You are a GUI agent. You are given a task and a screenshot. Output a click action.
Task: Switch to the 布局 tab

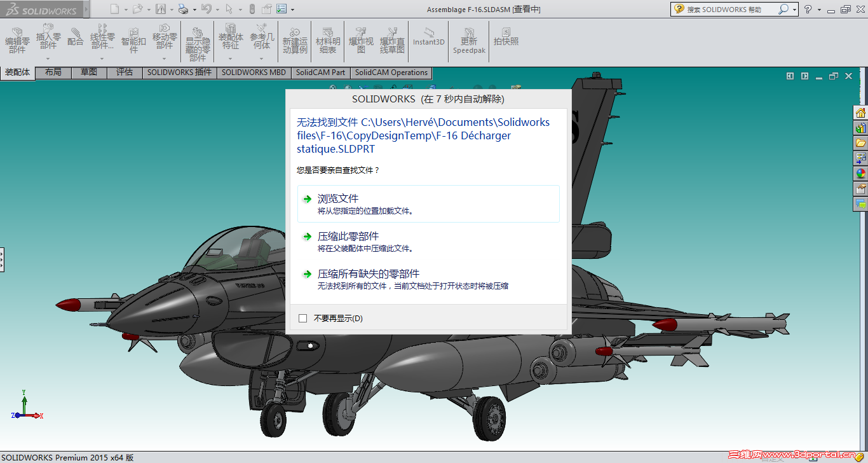pyautogui.click(x=53, y=73)
